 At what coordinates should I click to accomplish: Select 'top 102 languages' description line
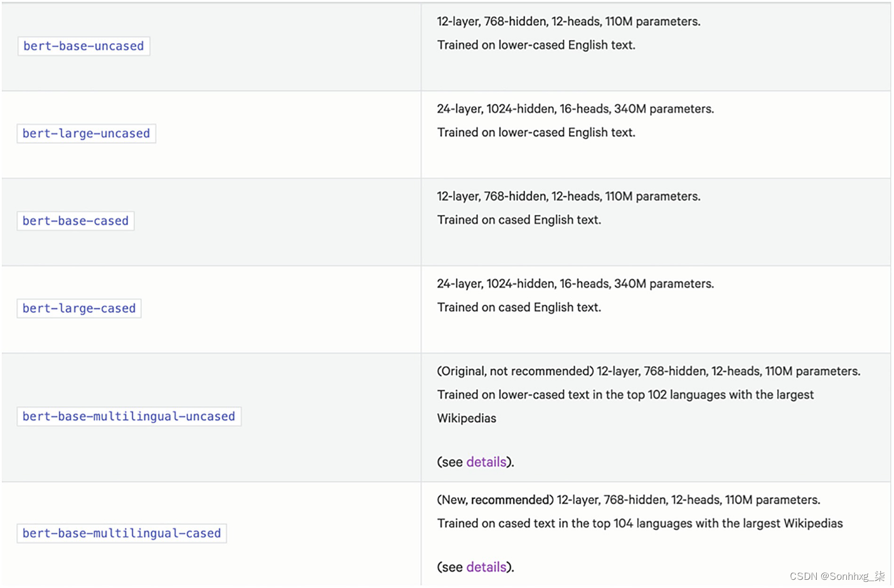[x=625, y=395]
